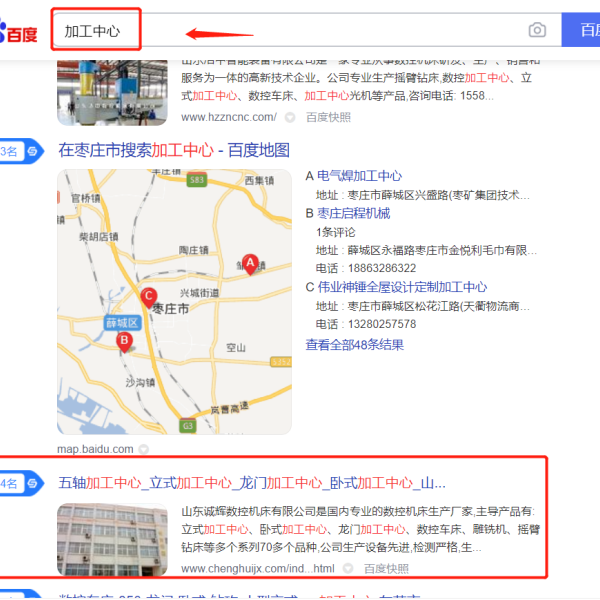Click the Baidu search button
This screenshot has width=600, height=600.
[x=581, y=30]
